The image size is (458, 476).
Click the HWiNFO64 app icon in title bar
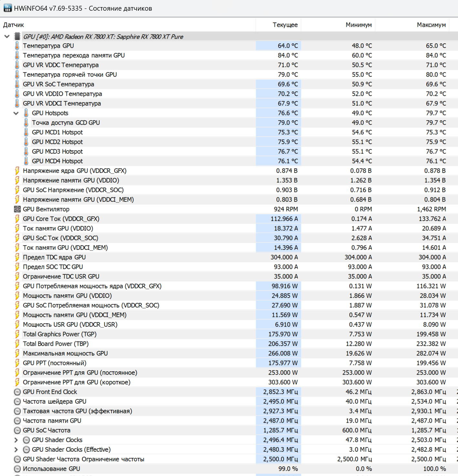pos(7,8)
